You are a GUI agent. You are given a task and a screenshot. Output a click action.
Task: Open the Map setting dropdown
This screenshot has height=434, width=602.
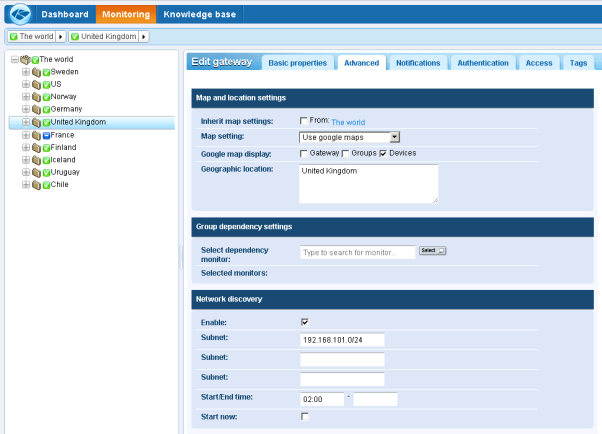pos(394,137)
